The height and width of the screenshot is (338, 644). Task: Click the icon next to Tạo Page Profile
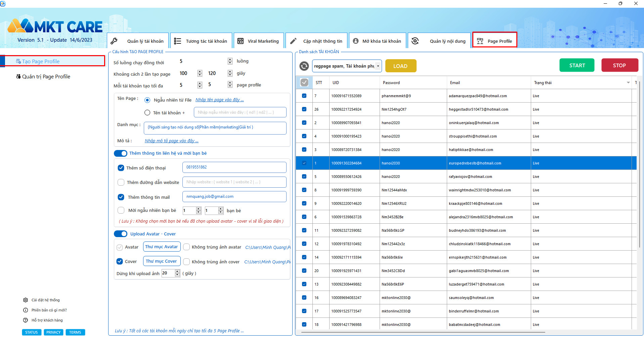[x=18, y=61]
